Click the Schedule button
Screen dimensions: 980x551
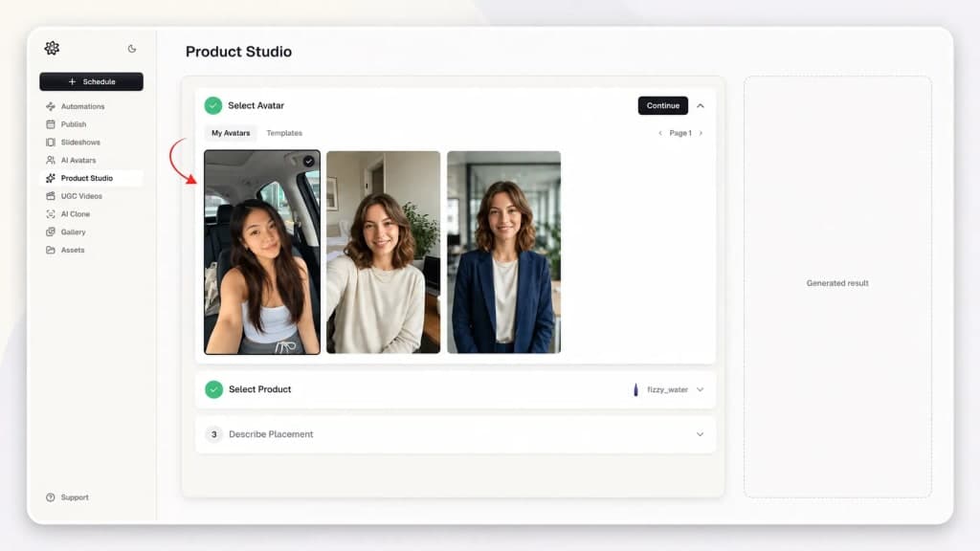point(91,81)
